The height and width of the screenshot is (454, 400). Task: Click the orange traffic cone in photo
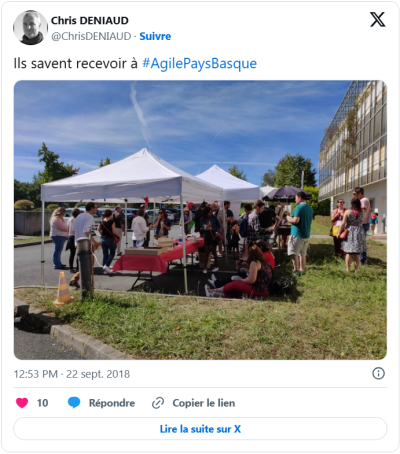63,288
